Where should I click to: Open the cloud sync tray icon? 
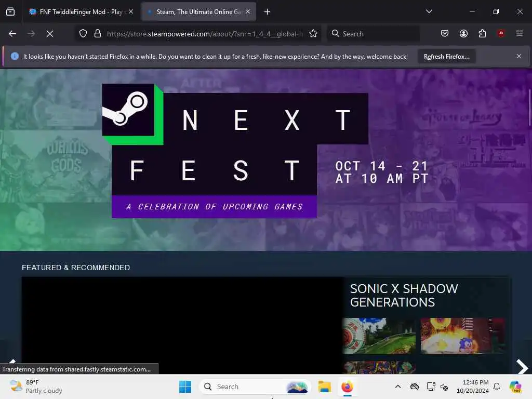point(414,387)
